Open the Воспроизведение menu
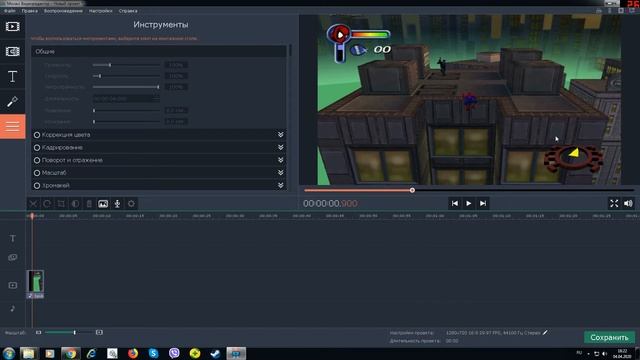640x360 pixels. coord(63,11)
